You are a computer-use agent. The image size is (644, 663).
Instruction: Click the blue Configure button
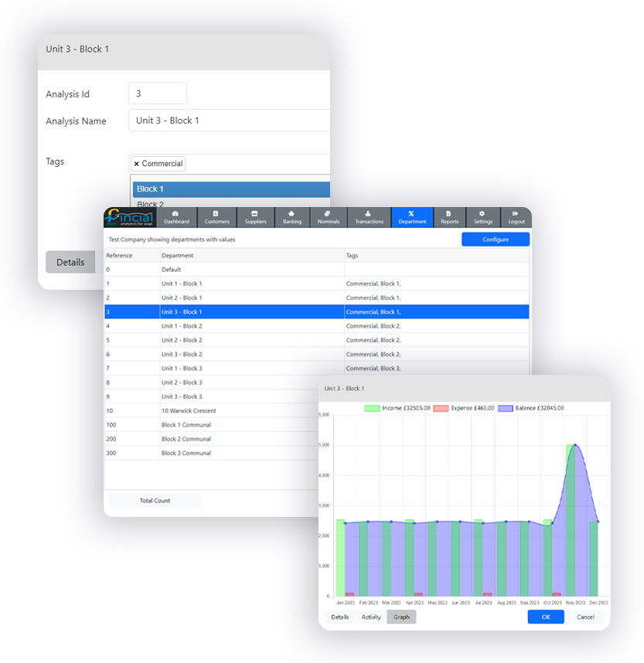click(496, 240)
